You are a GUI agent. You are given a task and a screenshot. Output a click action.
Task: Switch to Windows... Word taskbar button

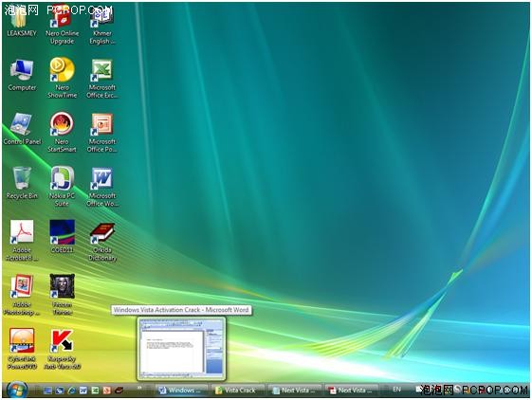pyautogui.click(x=182, y=391)
